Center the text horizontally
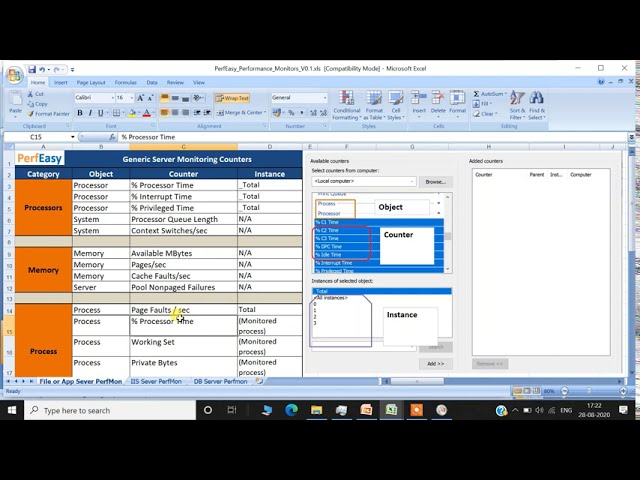 (175, 112)
